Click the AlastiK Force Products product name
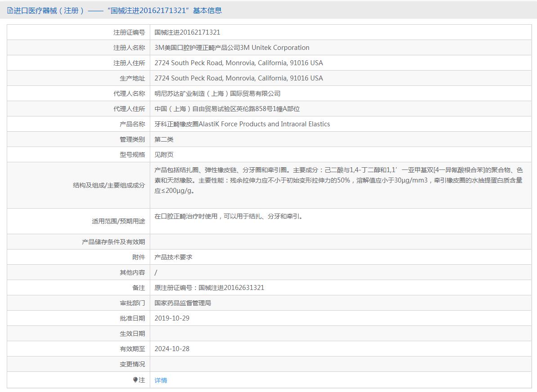Viewport: 537px width, 392px height. (242, 124)
